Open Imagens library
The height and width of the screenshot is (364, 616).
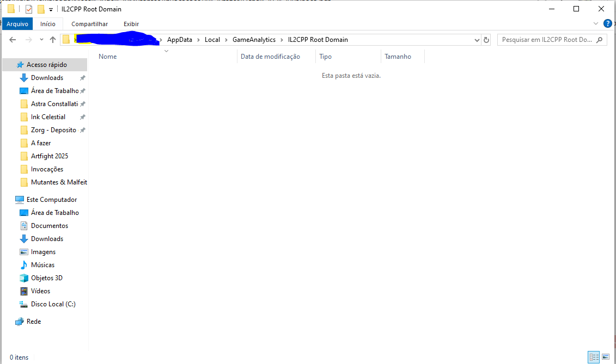pyautogui.click(x=43, y=252)
